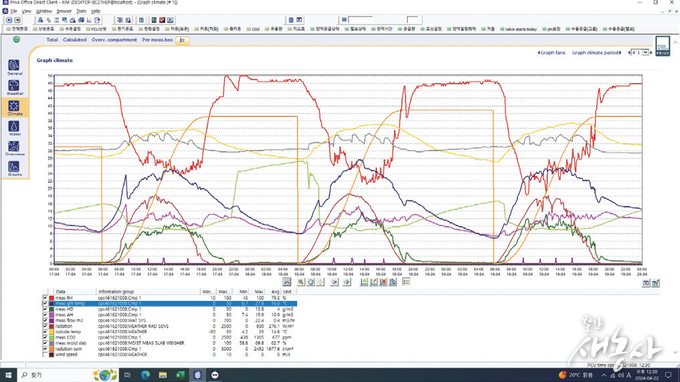The image size is (680, 382).
Task: Uncheck the radiation sum curve checkbox
Action: click(45, 349)
